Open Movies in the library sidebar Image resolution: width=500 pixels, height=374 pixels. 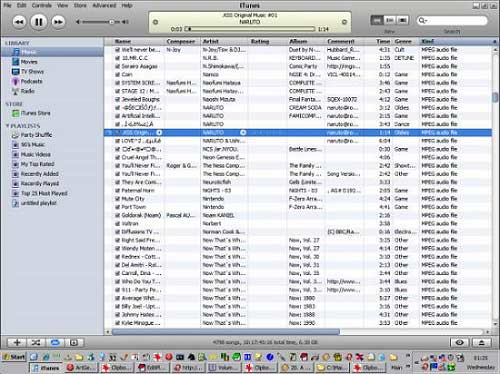click(x=29, y=62)
